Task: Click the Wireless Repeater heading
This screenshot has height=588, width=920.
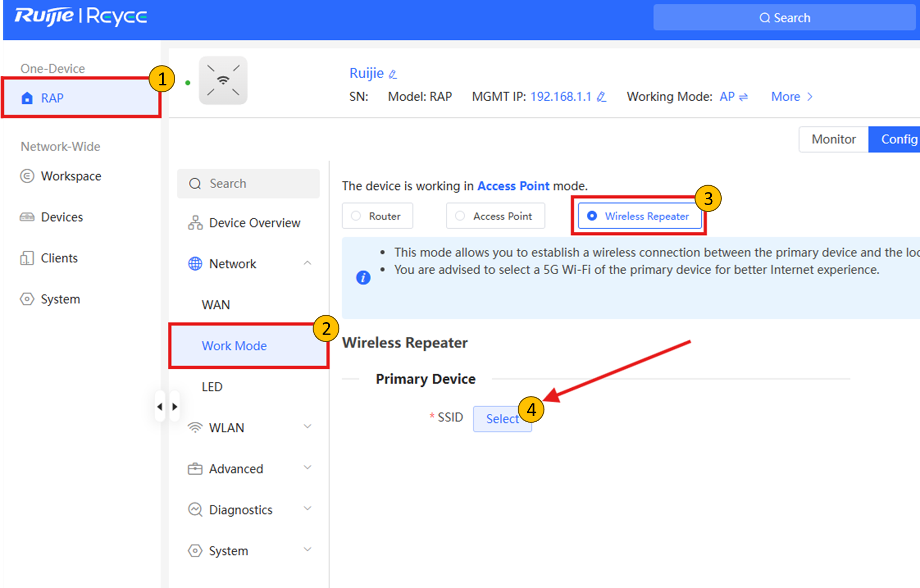Action: (x=404, y=343)
